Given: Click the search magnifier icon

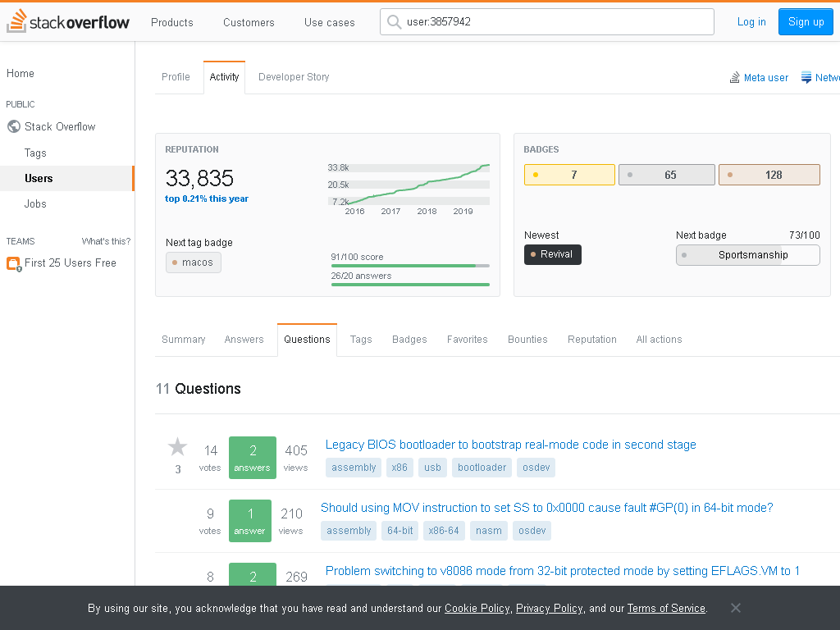Looking at the screenshot, I should click(x=394, y=22).
